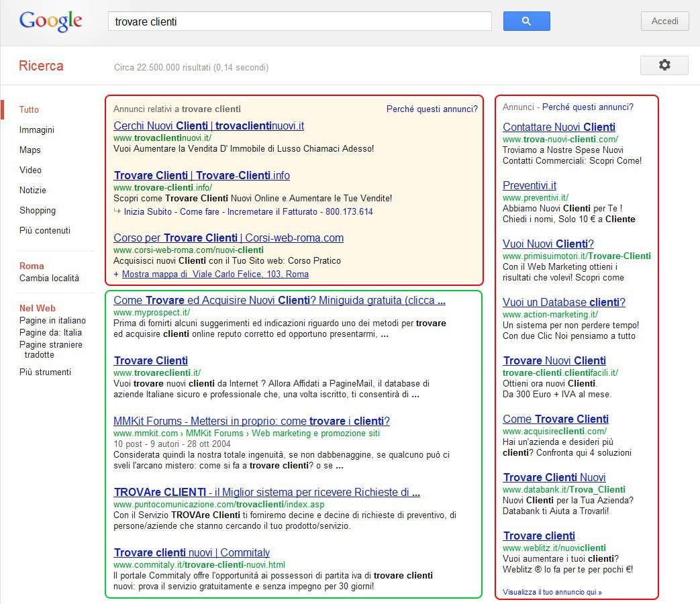
Task: Filter by Pagine in italiano
Action: pyautogui.click(x=52, y=321)
